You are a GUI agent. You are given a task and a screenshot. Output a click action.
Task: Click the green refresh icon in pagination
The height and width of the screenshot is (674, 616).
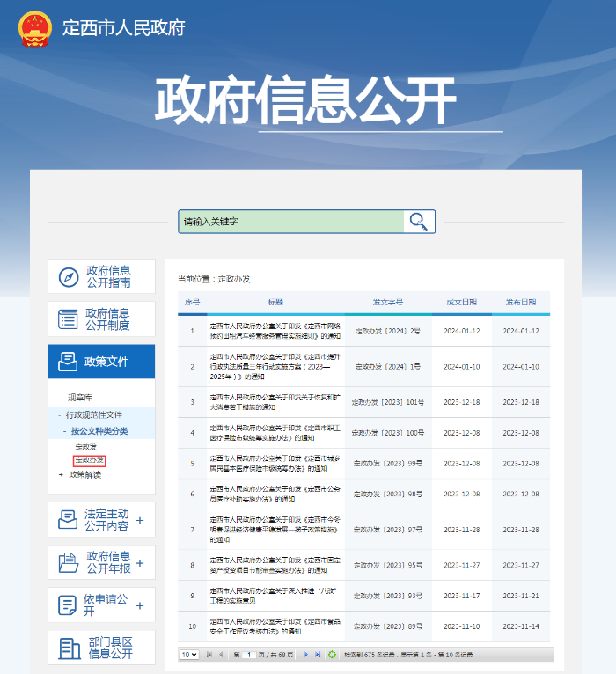(332, 655)
